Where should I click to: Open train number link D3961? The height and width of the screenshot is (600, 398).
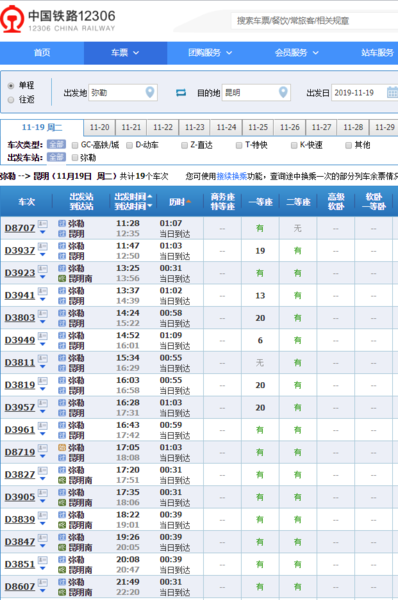[x=20, y=430]
